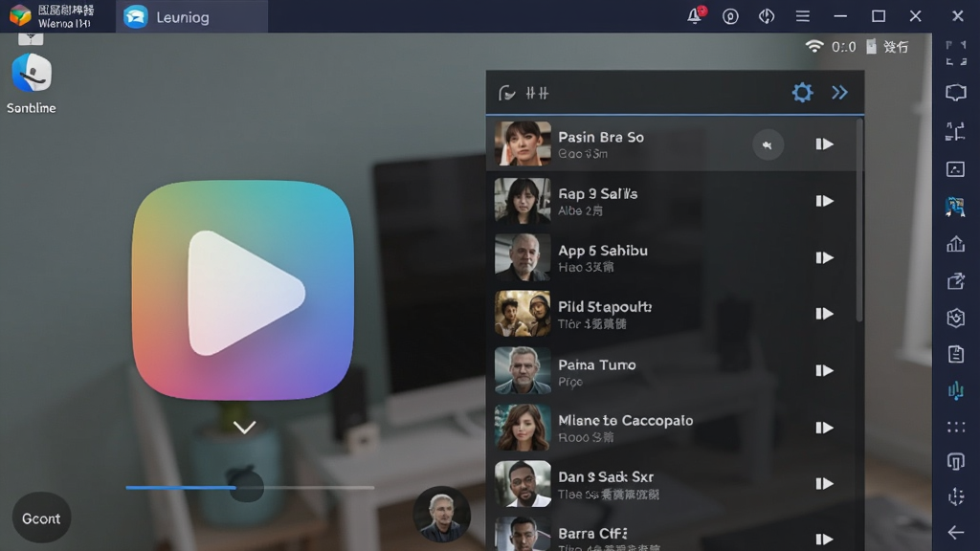Play the App 5 Sahibu entry
This screenshot has height=551, width=980.
click(x=824, y=257)
